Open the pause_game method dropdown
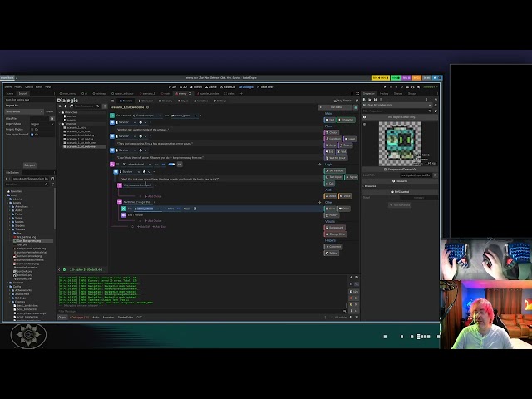532x399 pixels. 184,116
